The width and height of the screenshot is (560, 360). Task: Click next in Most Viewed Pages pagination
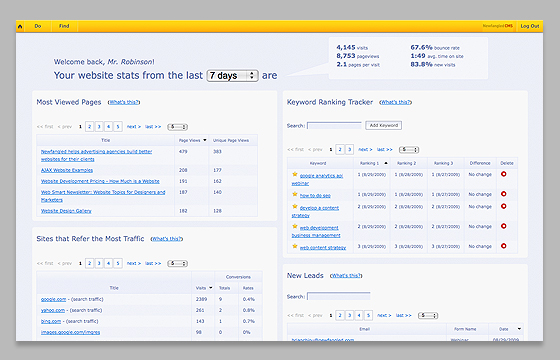tap(134, 127)
